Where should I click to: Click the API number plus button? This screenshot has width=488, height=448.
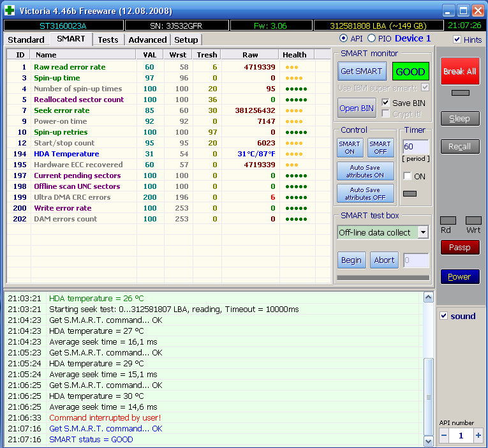coord(478,435)
